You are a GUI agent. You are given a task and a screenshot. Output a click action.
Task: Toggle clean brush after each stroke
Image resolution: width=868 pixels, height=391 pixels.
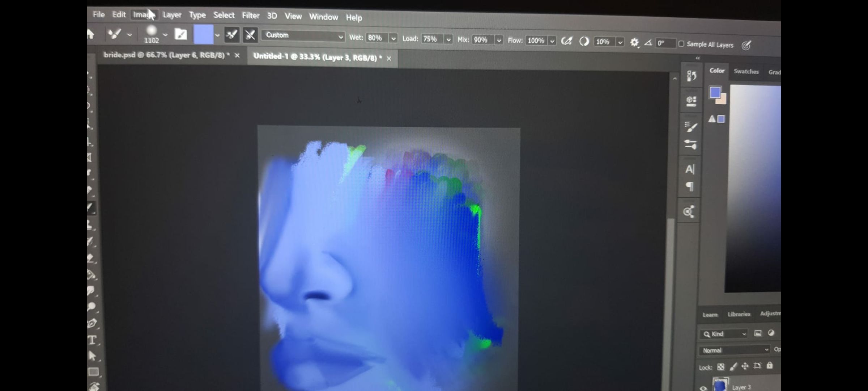[250, 35]
